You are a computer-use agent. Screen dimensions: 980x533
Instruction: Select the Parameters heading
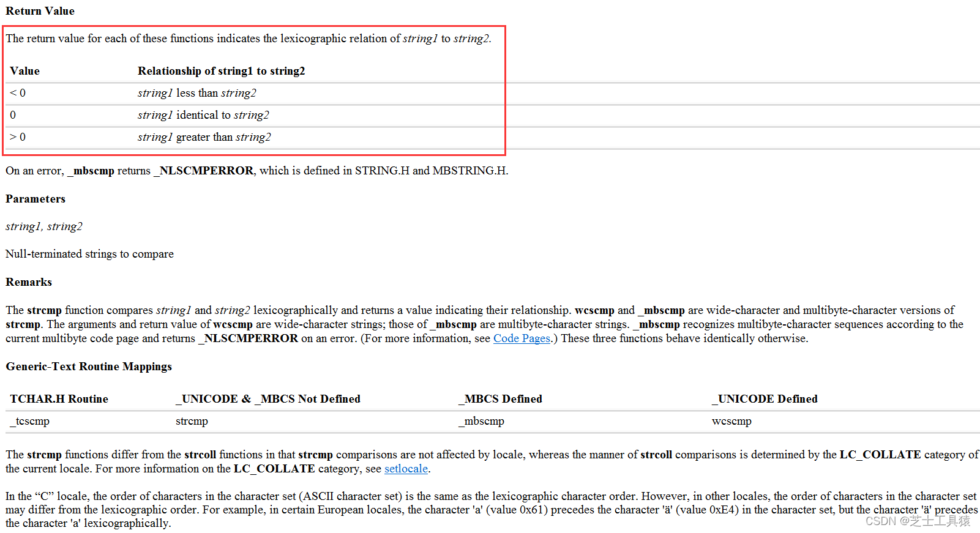(x=36, y=199)
